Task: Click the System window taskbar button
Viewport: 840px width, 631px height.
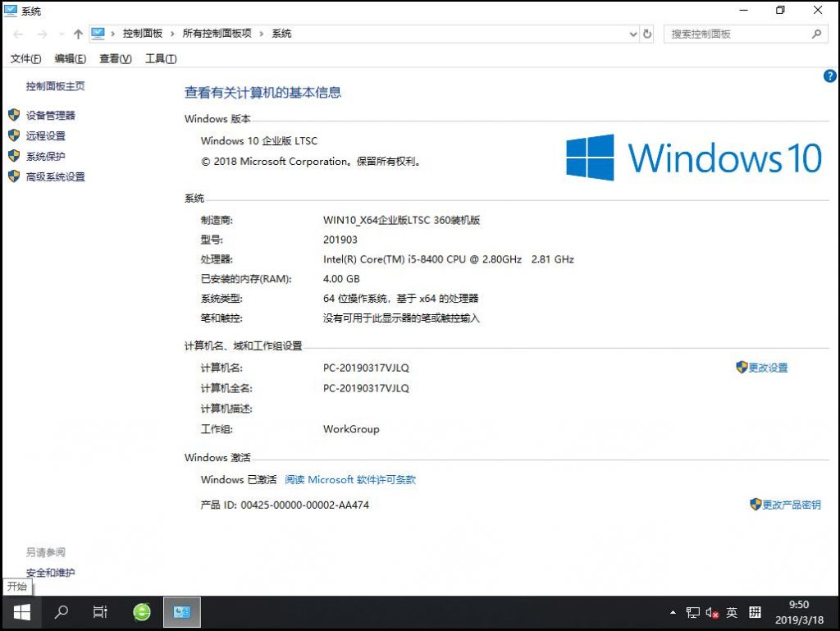Action: (x=182, y=611)
